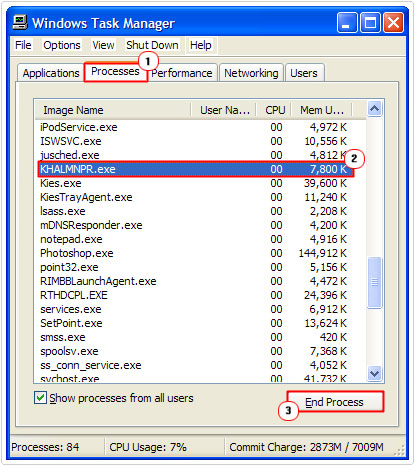Switch to the Networking tab
The image size is (415, 466).
coord(251,73)
